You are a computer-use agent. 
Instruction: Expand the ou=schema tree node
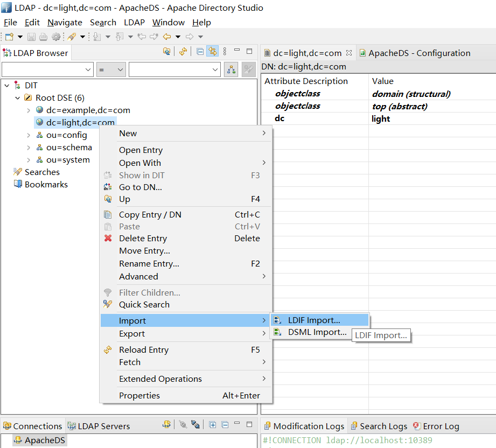point(29,148)
